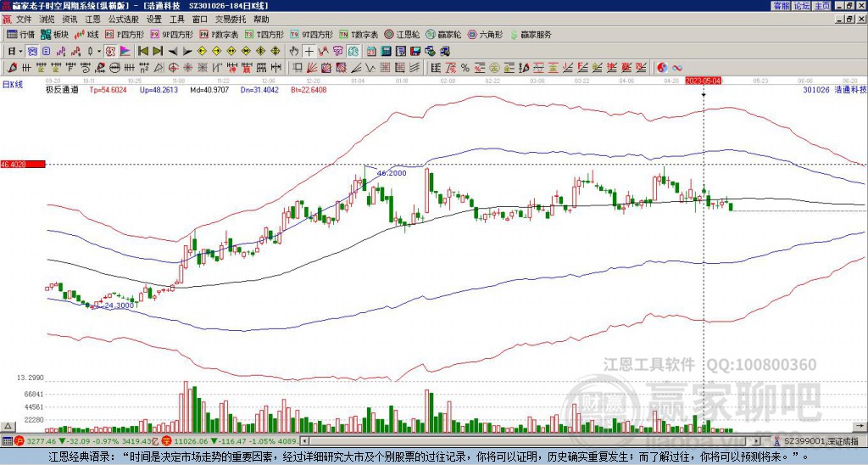868x465 pixels.
Task: Jump to last bar icon
Action: click(x=158, y=51)
